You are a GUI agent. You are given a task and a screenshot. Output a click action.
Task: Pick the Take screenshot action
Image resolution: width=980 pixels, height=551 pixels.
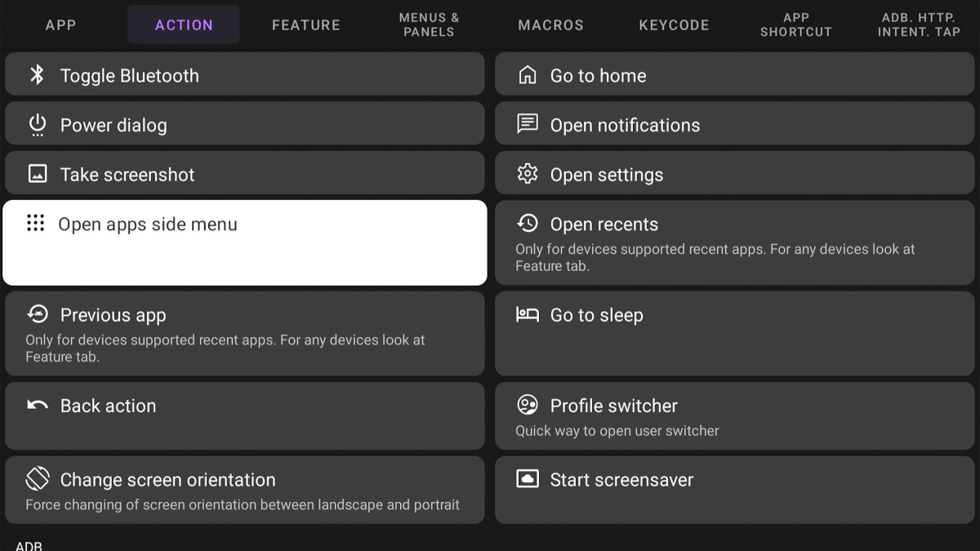point(245,173)
